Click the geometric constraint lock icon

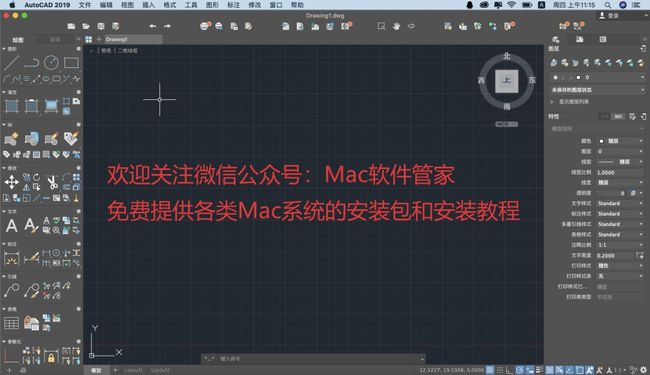click(51, 356)
